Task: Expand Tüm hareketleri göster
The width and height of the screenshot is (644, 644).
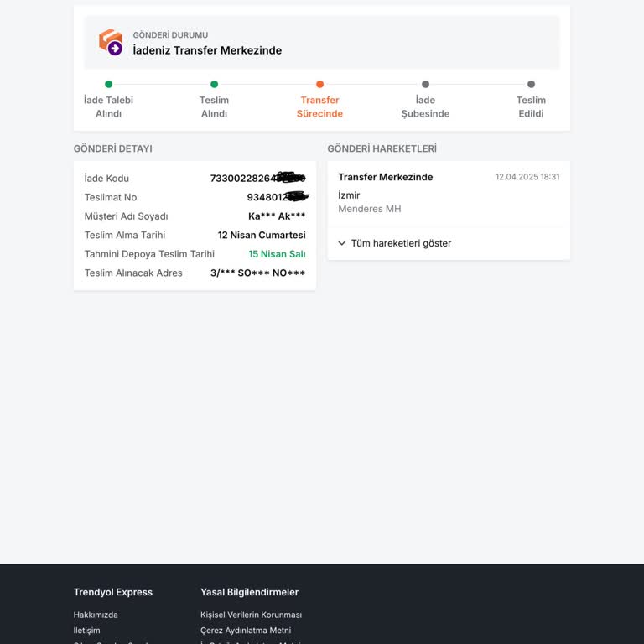Action: click(x=401, y=243)
